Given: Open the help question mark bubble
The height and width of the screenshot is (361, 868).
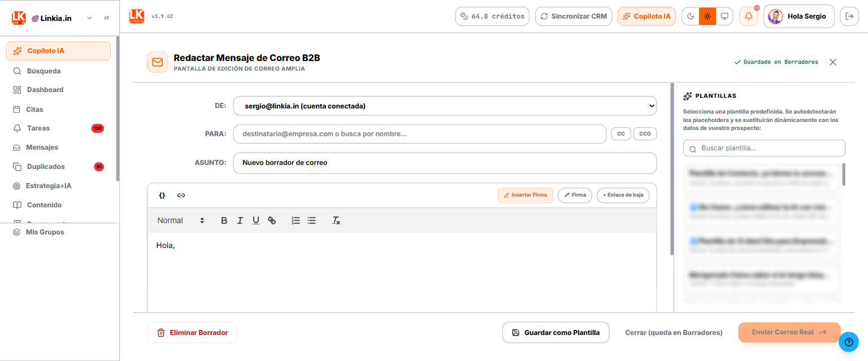Looking at the screenshot, I should (x=849, y=342).
